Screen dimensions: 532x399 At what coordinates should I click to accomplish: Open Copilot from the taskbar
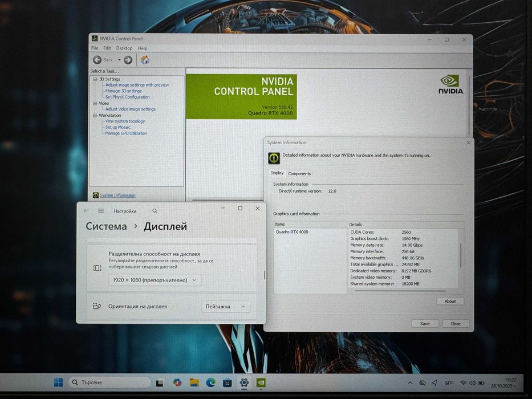click(177, 382)
